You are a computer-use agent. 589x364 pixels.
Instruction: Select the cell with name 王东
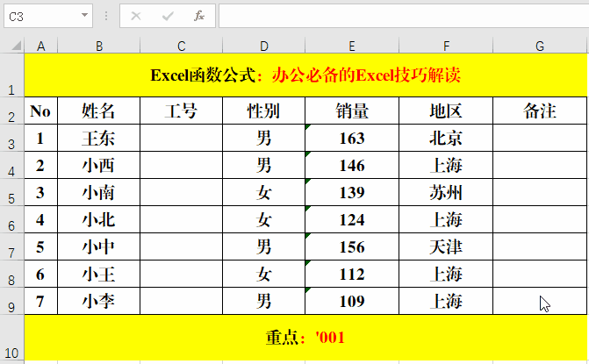(99, 138)
